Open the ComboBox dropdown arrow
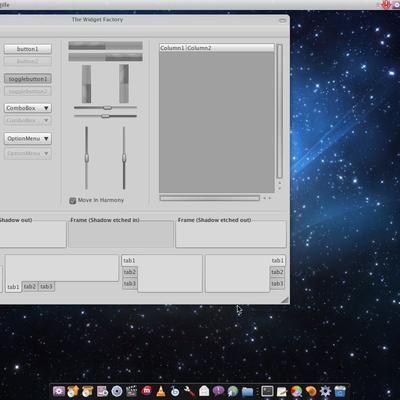 point(46,108)
